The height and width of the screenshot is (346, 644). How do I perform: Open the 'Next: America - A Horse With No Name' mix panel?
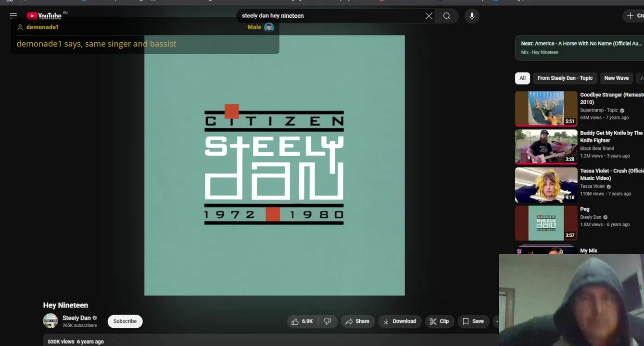pyautogui.click(x=580, y=48)
